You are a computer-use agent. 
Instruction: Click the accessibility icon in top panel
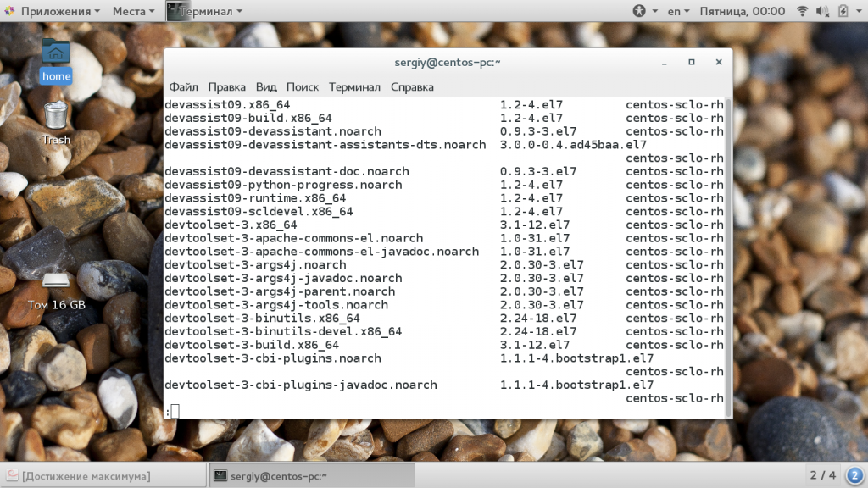pyautogui.click(x=640, y=11)
